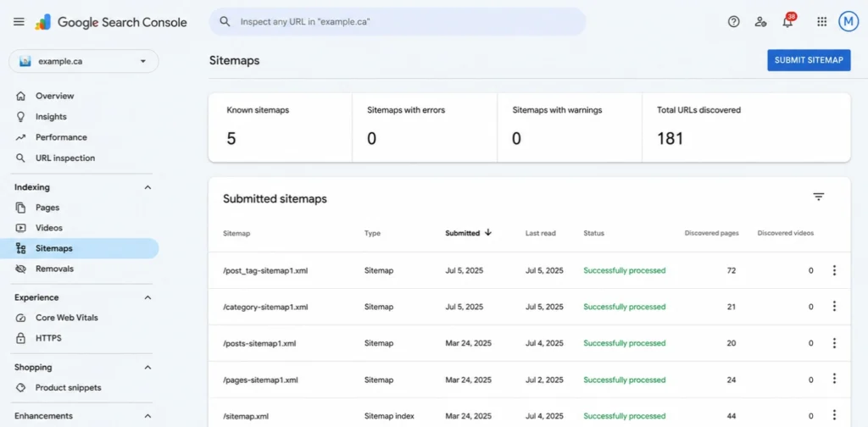Click the filter rows icon
Image resolution: width=868 pixels, height=427 pixels.
[819, 197]
